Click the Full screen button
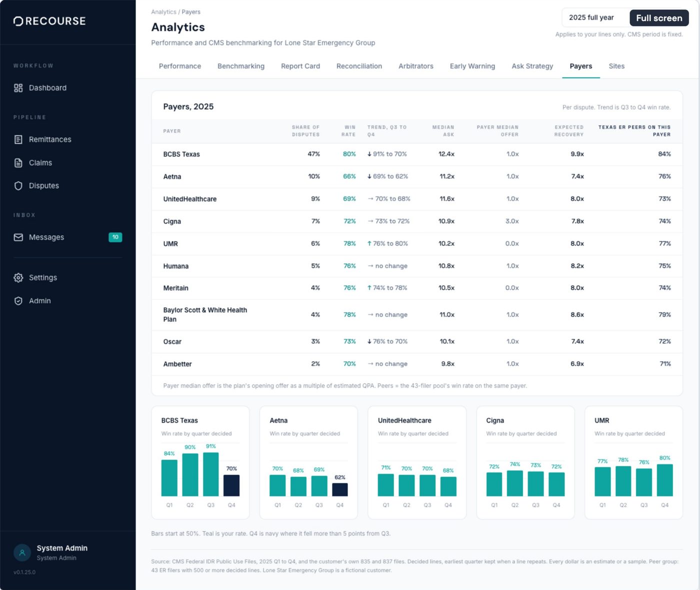700x590 pixels. pos(659,18)
